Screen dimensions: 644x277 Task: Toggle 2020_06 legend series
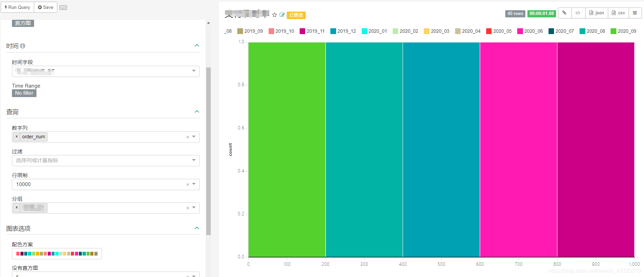point(530,31)
